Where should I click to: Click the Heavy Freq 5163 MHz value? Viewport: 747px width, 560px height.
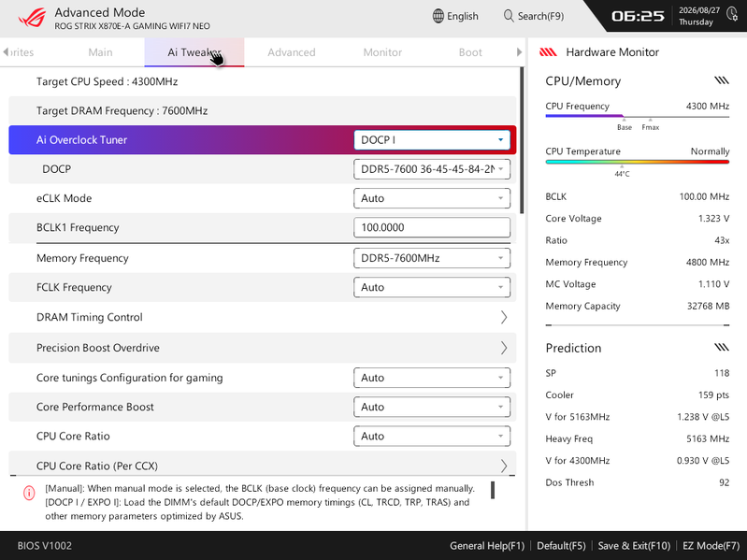click(x=708, y=439)
